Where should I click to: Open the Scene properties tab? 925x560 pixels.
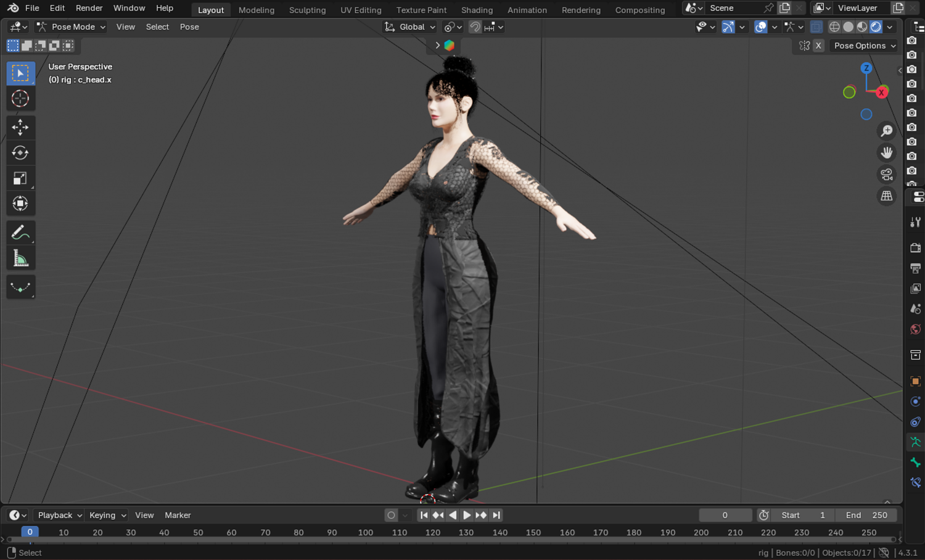[x=916, y=309]
